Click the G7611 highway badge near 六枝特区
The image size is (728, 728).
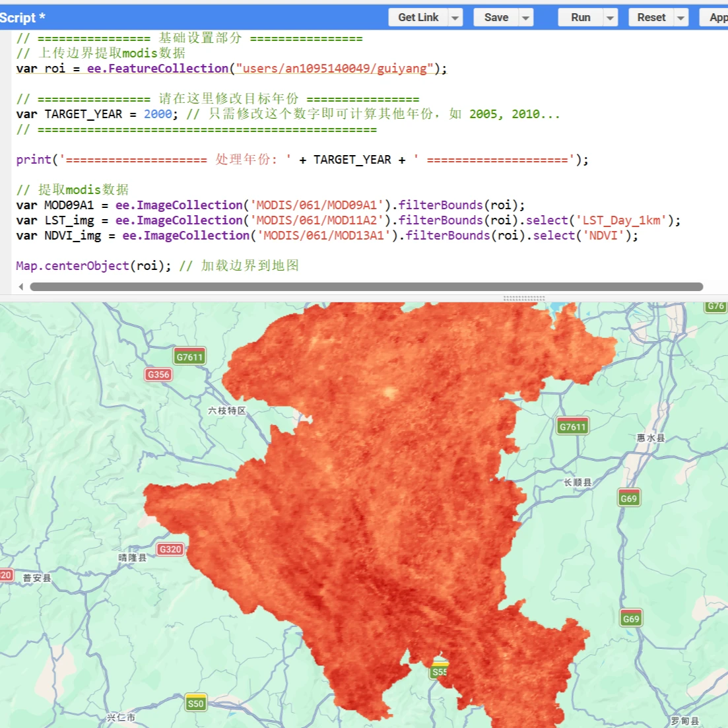(189, 356)
